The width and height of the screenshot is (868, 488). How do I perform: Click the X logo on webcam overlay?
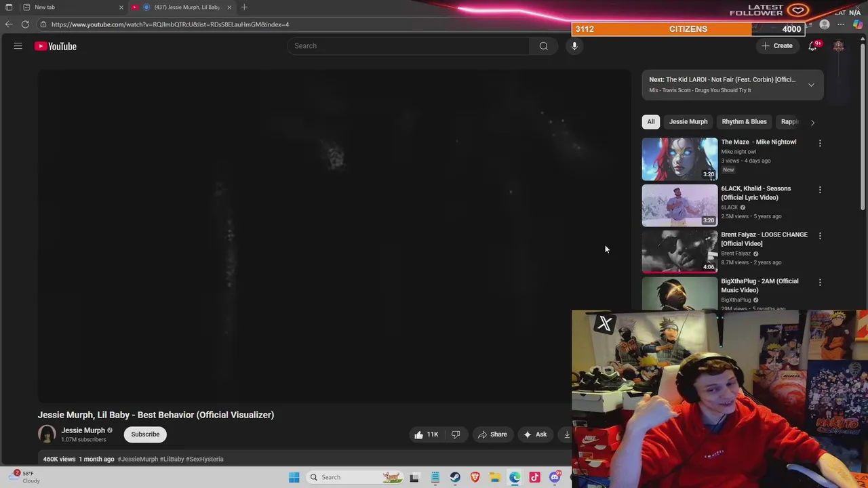[604, 323]
